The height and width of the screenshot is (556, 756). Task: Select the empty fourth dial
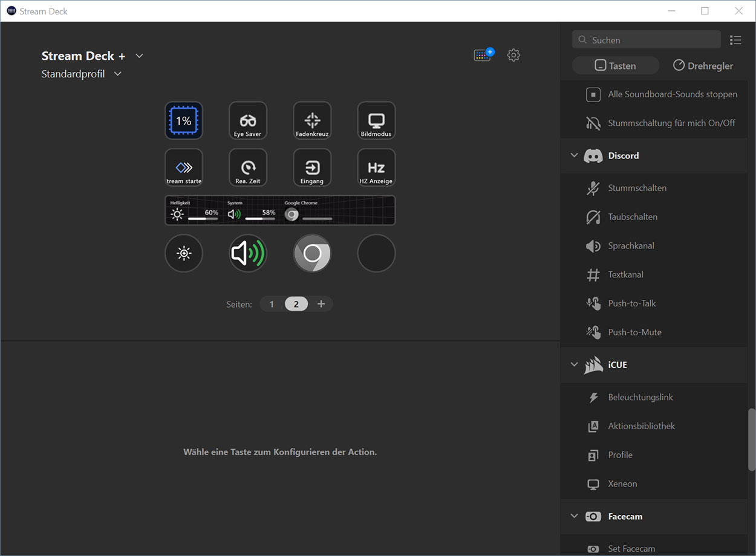tap(376, 253)
